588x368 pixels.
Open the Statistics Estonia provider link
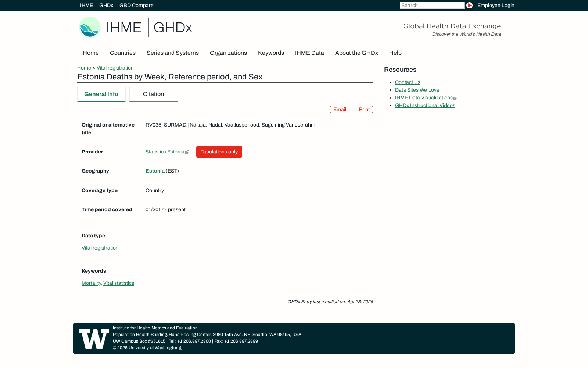click(x=165, y=152)
